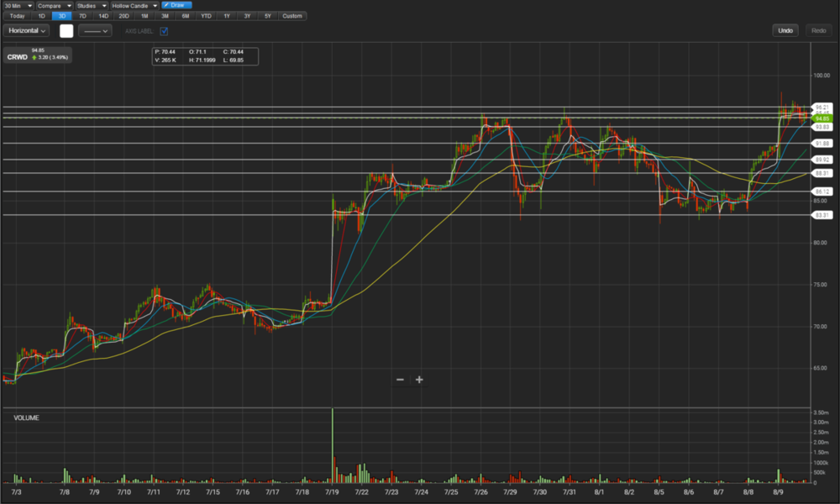The image size is (840, 504).
Task: Open the white line color swatch
Action: tap(66, 31)
